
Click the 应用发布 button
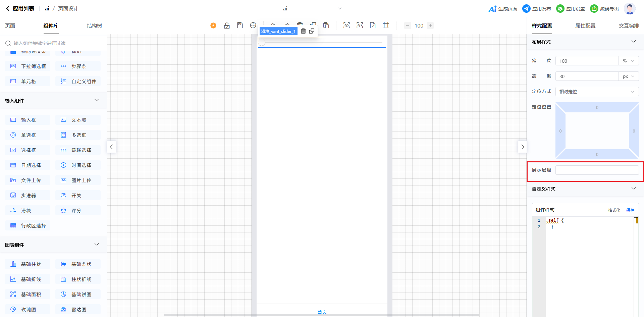537,9
